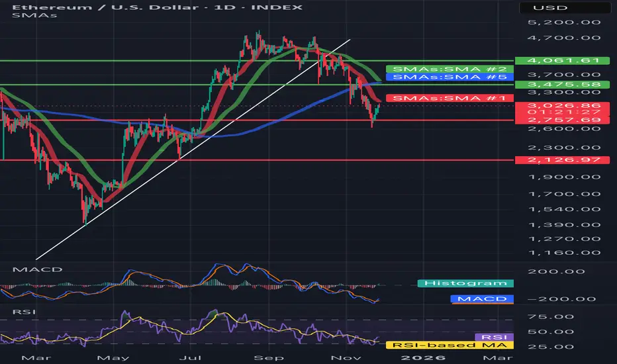Select the MACD pane title

(37, 269)
